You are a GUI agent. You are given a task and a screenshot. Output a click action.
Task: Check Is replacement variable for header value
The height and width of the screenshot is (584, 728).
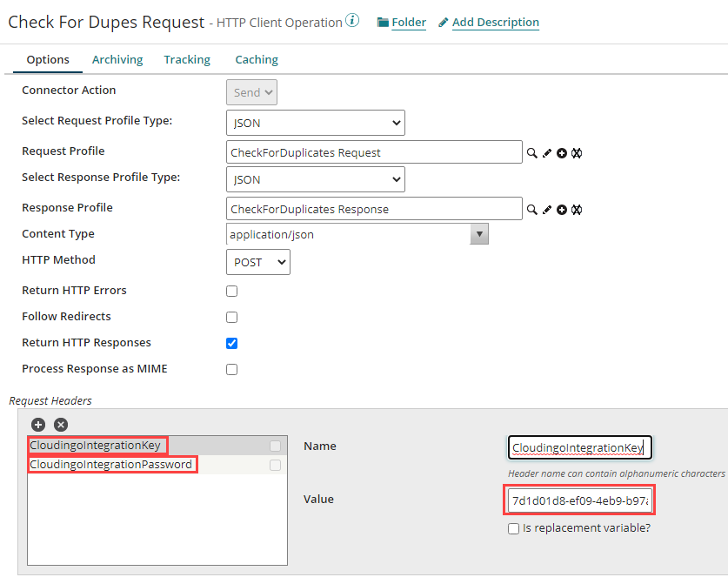pyautogui.click(x=513, y=528)
